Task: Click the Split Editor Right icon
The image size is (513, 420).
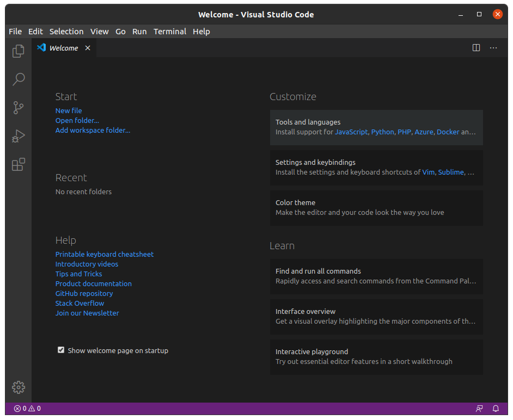Action: tap(476, 48)
